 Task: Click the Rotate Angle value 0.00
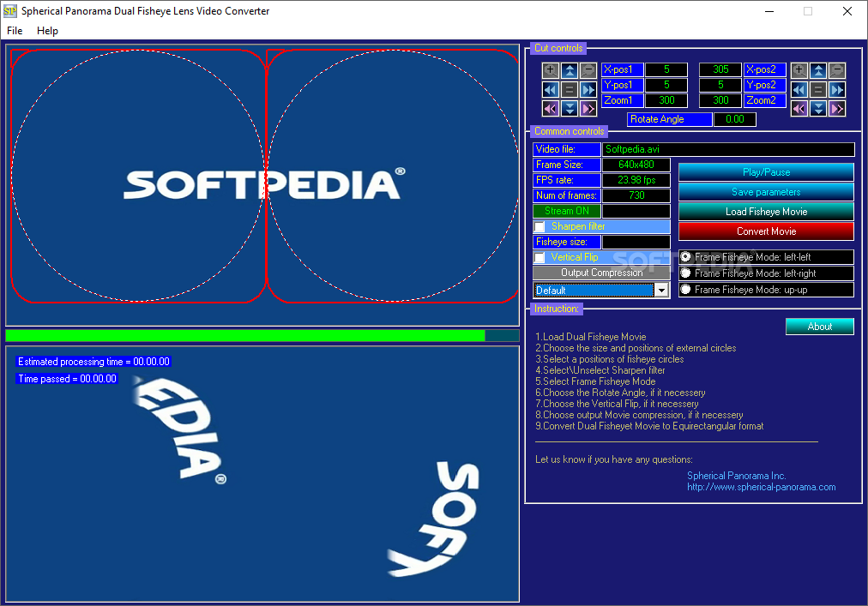tap(734, 119)
